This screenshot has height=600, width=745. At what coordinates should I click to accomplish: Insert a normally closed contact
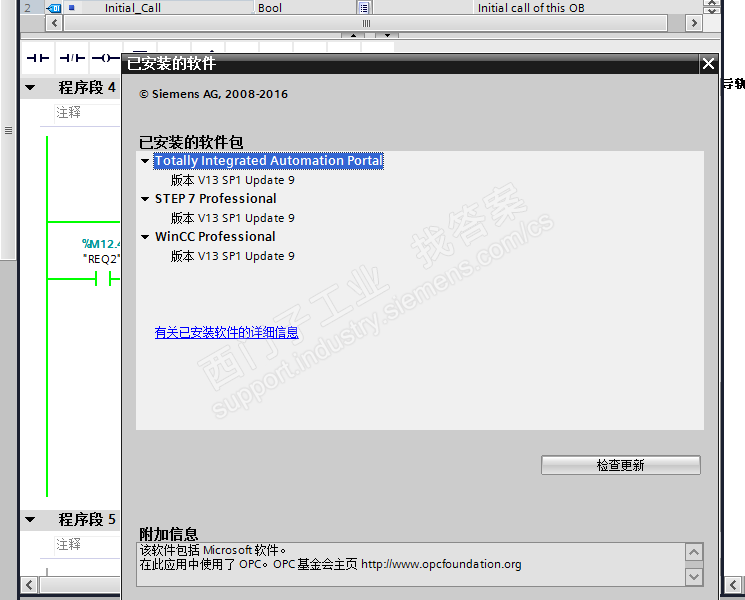tap(72, 58)
